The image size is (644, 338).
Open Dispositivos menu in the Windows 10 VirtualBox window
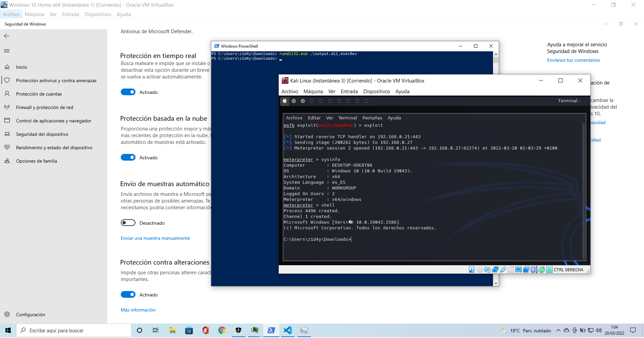[98, 14]
